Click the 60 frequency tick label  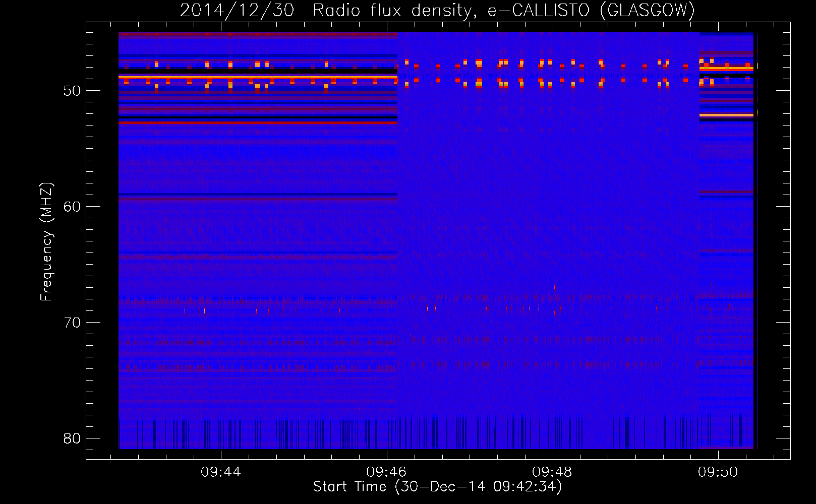tap(72, 207)
